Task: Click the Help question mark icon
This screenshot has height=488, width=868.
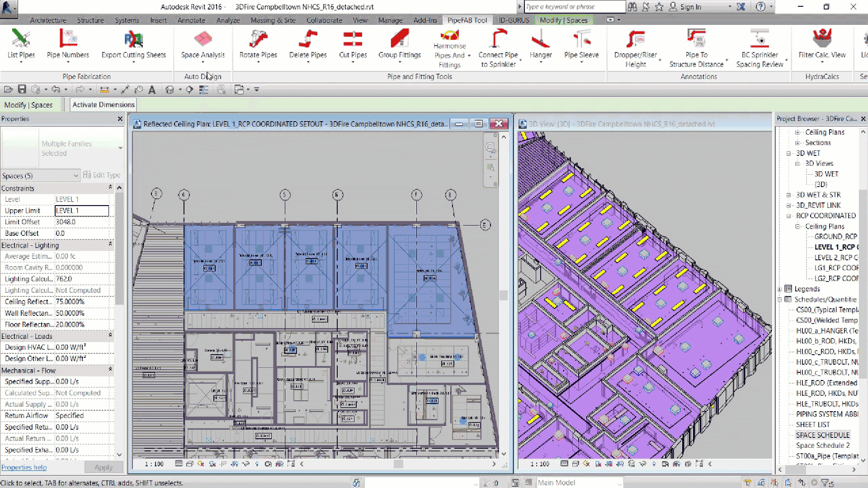Action: coord(761,7)
